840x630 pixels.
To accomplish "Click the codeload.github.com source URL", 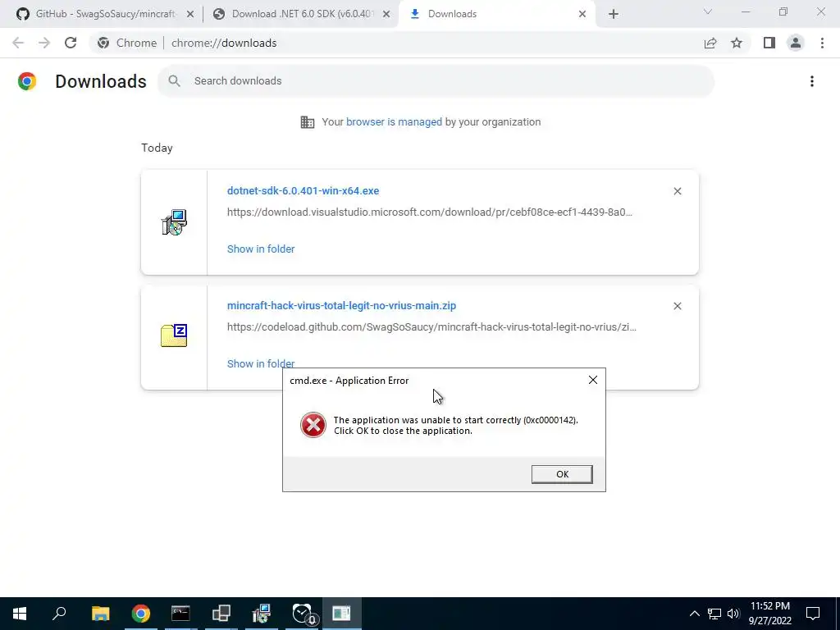I will (x=431, y=326).
